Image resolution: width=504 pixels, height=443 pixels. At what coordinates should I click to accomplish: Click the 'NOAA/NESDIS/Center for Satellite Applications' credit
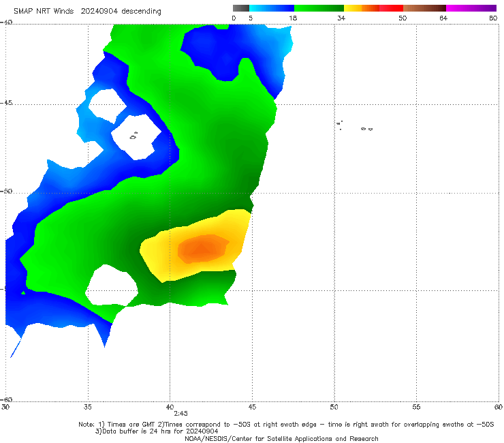click(281, 439)
